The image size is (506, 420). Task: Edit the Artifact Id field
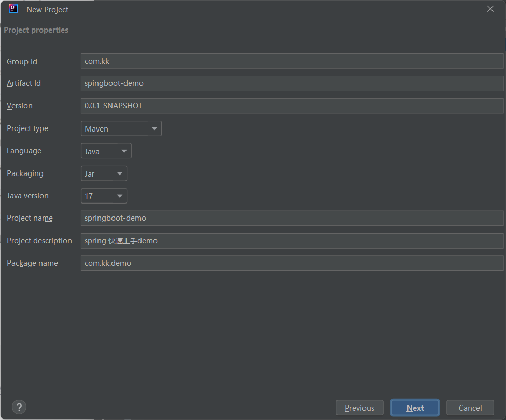(292, 83)
